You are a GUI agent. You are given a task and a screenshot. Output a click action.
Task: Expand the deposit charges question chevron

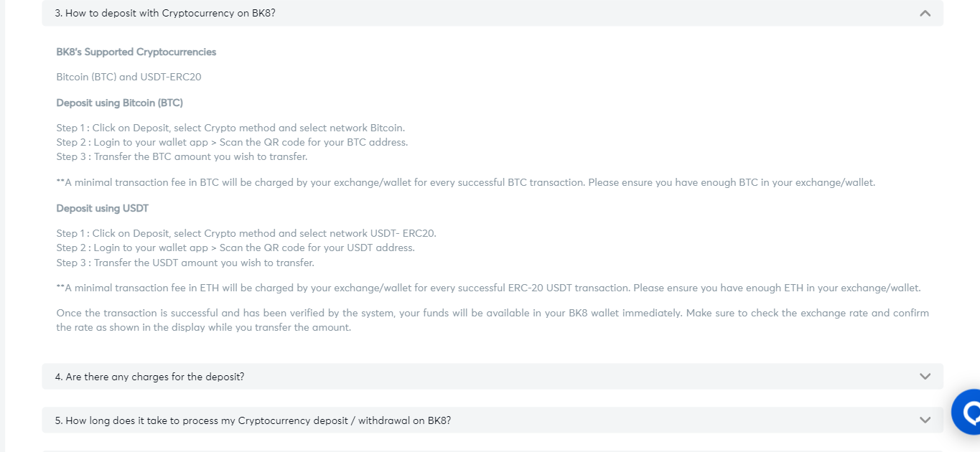coord(925,377)
